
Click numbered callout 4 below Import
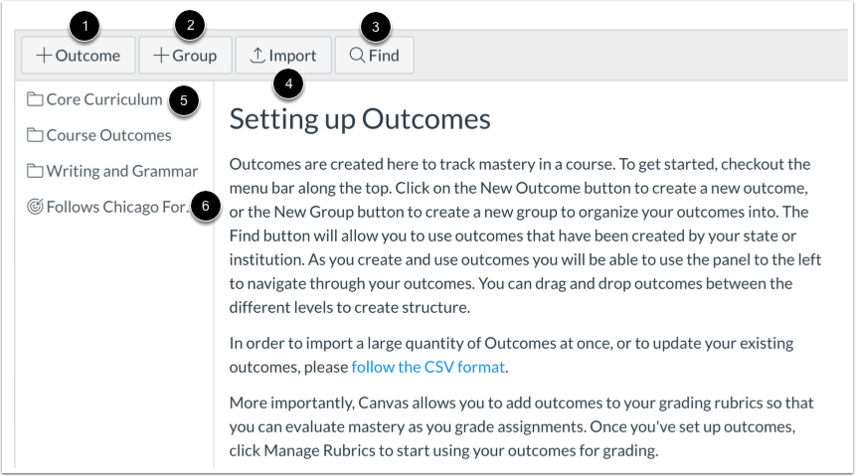tap(288, 84)
